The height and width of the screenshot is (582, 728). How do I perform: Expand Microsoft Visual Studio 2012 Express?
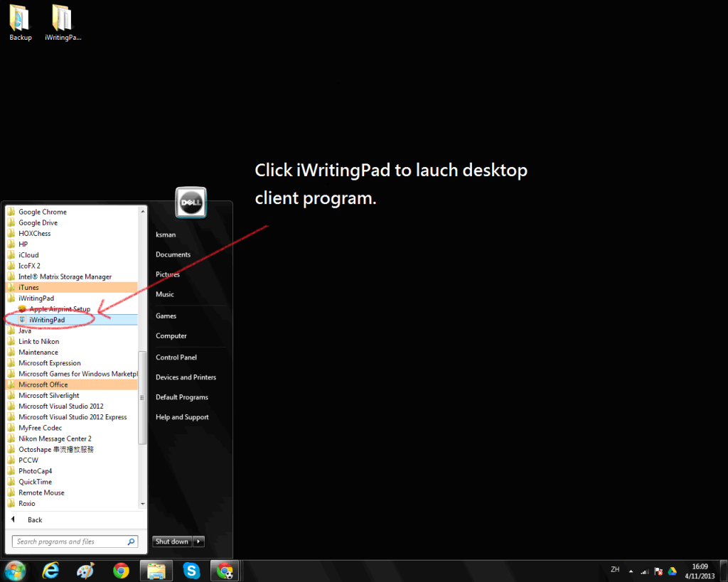[x=72, y=417]
